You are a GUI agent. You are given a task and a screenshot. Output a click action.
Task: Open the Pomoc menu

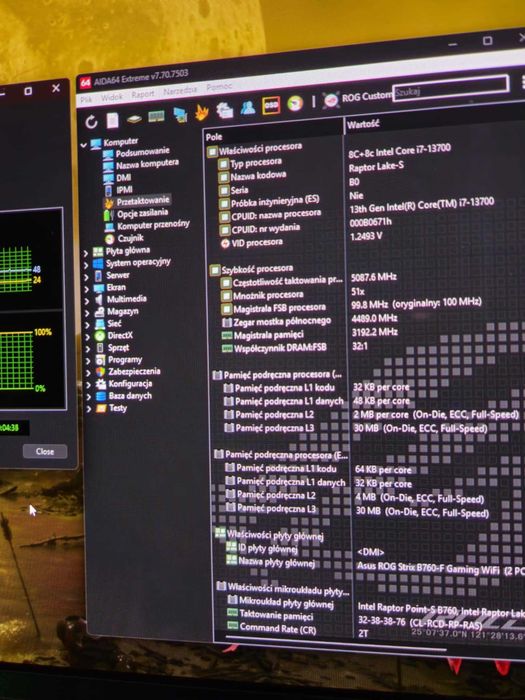tap(219, 87)
